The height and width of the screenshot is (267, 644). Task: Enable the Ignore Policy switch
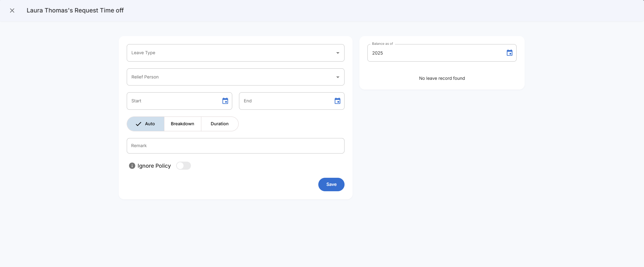[x=184, y=166]
